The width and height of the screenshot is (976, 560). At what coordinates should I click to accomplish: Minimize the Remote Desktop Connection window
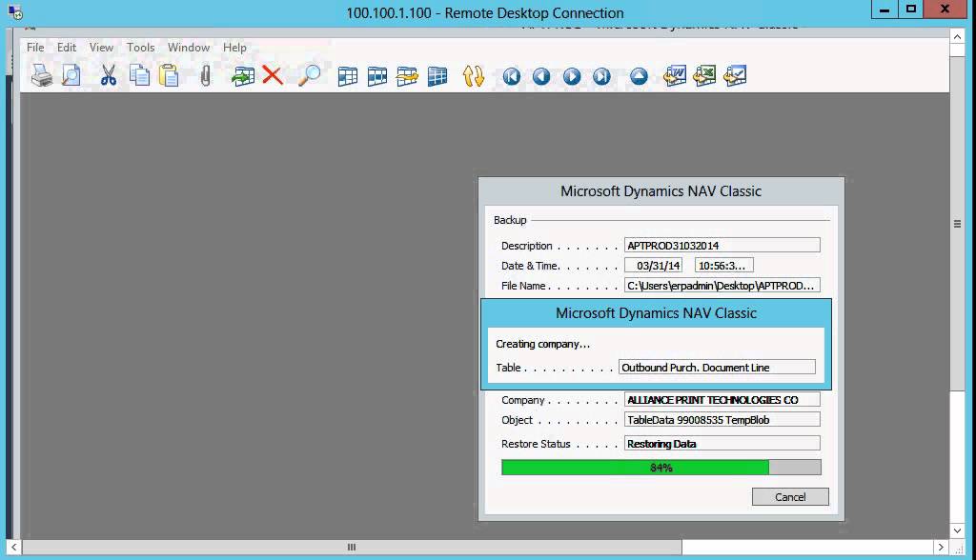click(x=884, y=10)
